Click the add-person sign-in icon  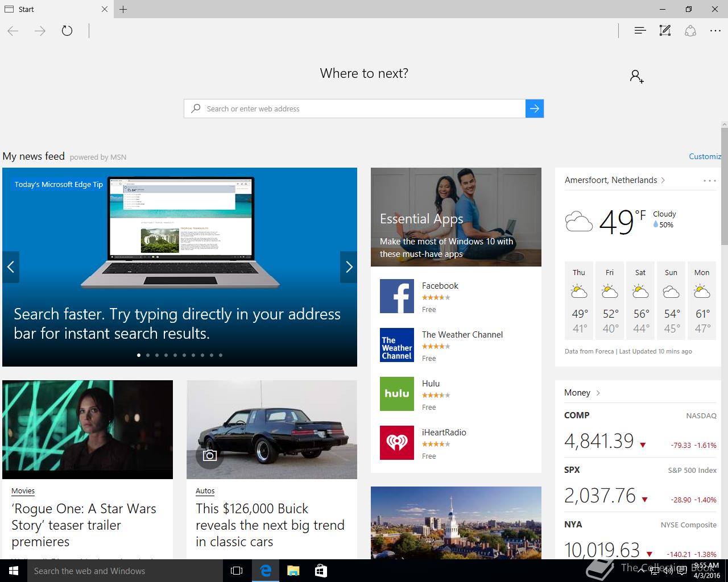click(637, 76)
